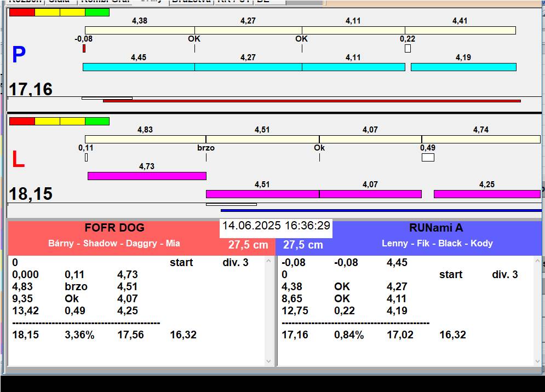The image size is (545, 392).
Task: Click the green start light in lane L
Action: coord(97,121)
